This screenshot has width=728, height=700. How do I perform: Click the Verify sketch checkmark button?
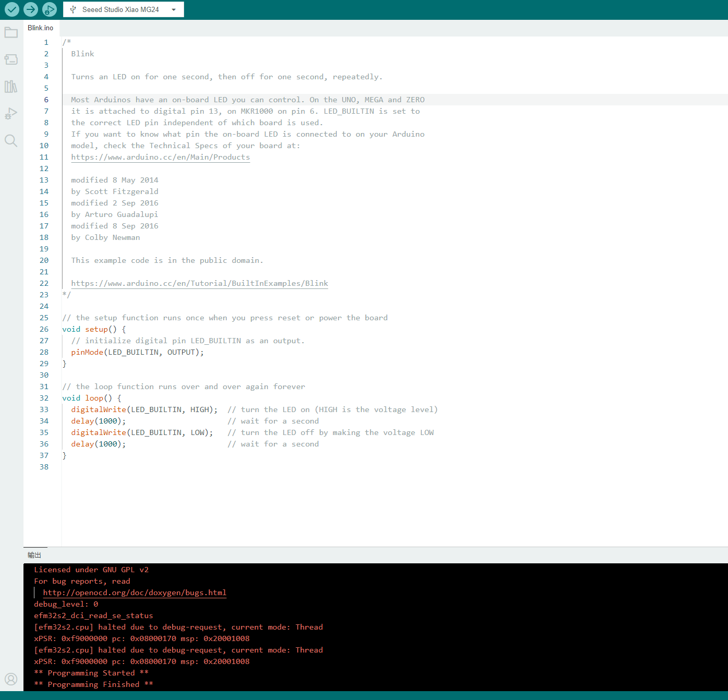pyautogui.click(x=12, y=9)
